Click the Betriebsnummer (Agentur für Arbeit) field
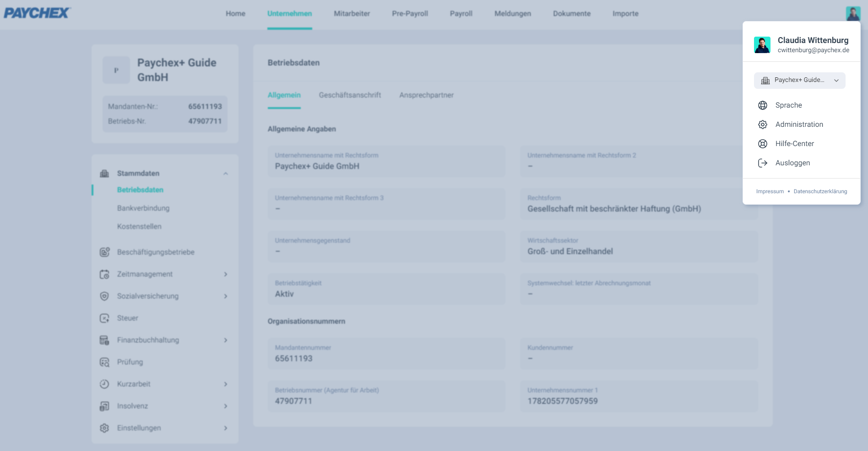This screenshot has height=451, width=868. [x=386, y=397]
